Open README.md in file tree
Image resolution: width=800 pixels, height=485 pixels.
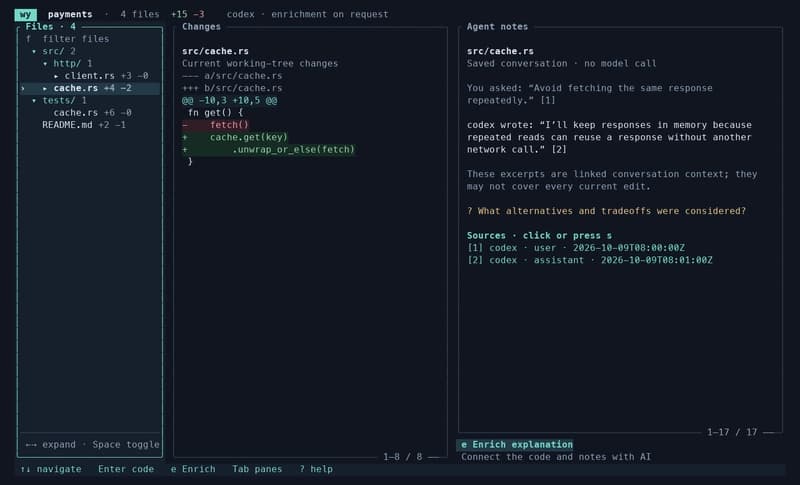(x=84, y=125)
